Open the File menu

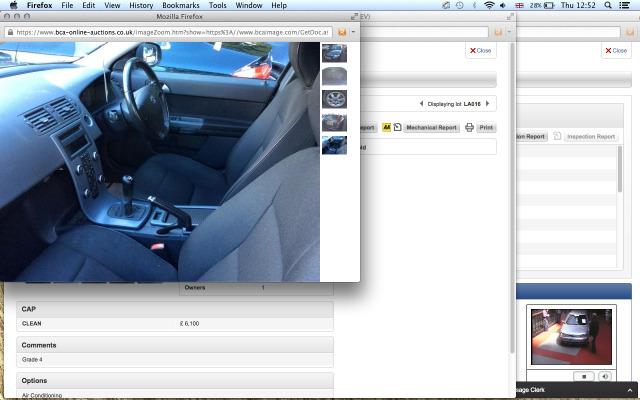[x=67, y=5]
